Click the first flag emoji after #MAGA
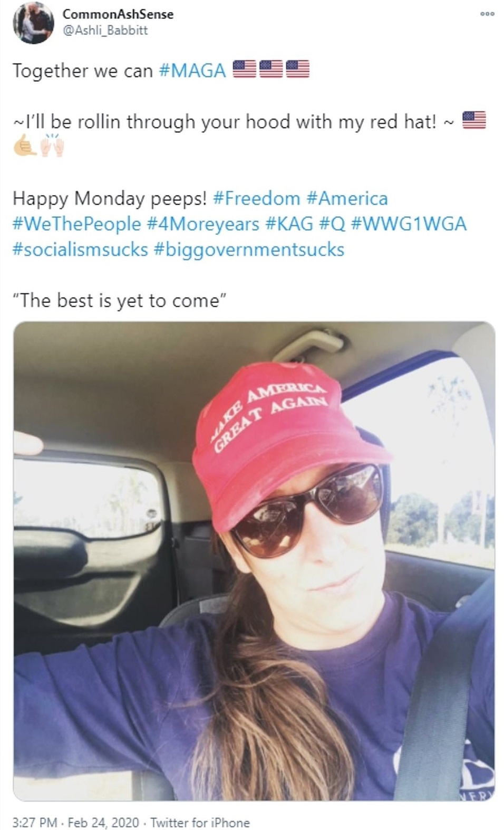Viewport: 504px width, 830px height. [244, 70]
